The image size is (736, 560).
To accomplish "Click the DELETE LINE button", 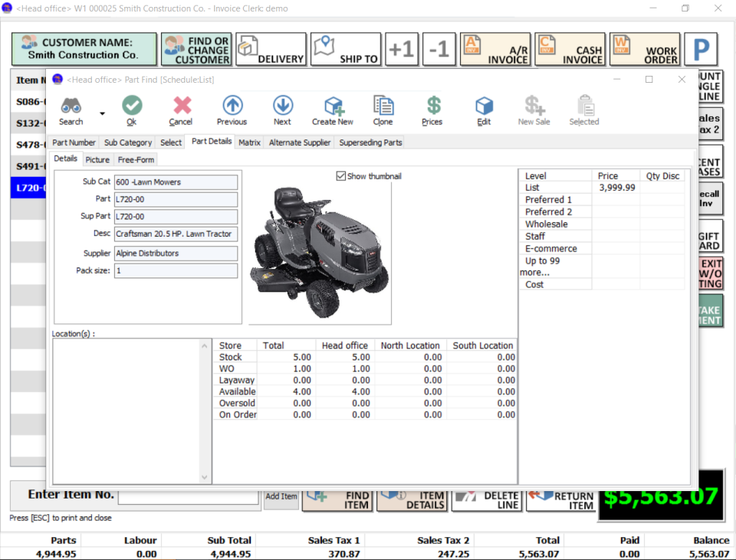I will tap(487, 501).
